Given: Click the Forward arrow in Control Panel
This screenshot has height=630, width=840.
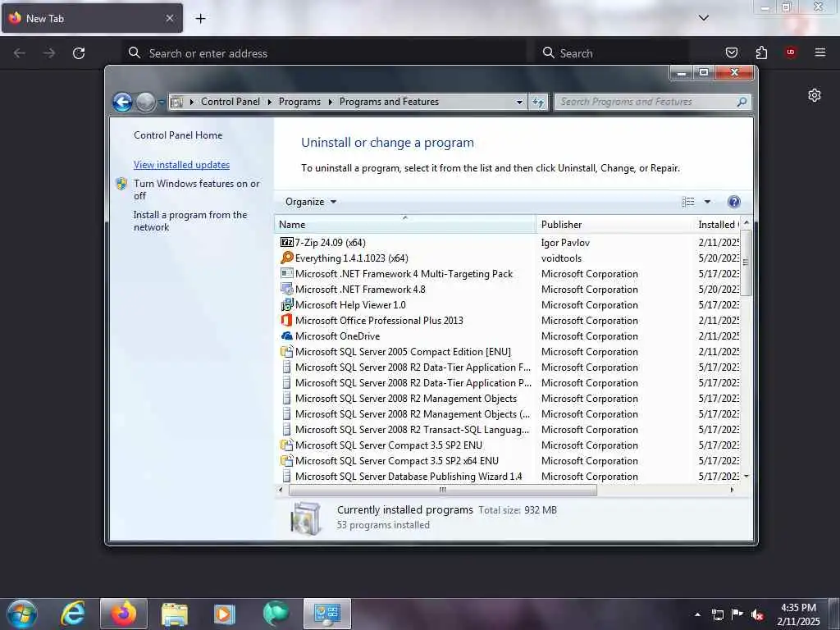Looking at the screenshot, I should pos(145,102).
